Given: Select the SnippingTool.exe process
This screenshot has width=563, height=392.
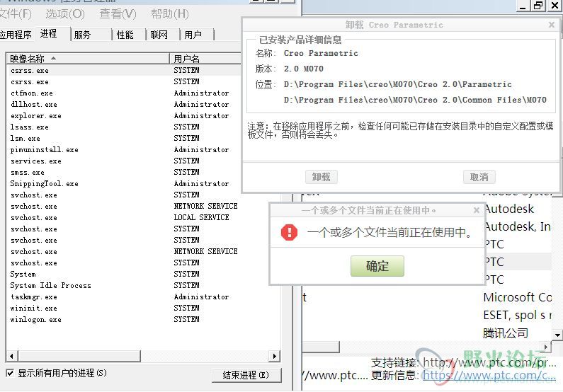Looking at the screenshot, I should (124, 184).
